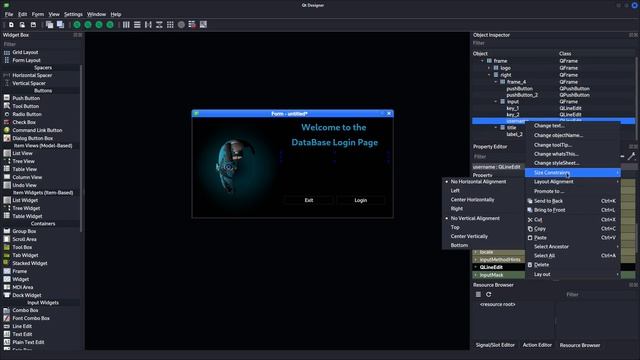Image resolution: width=640 pixels, height=360 pixels.
Task: Switch to the Signal/Slot Editor tab
Action: (x=495, y=345)
